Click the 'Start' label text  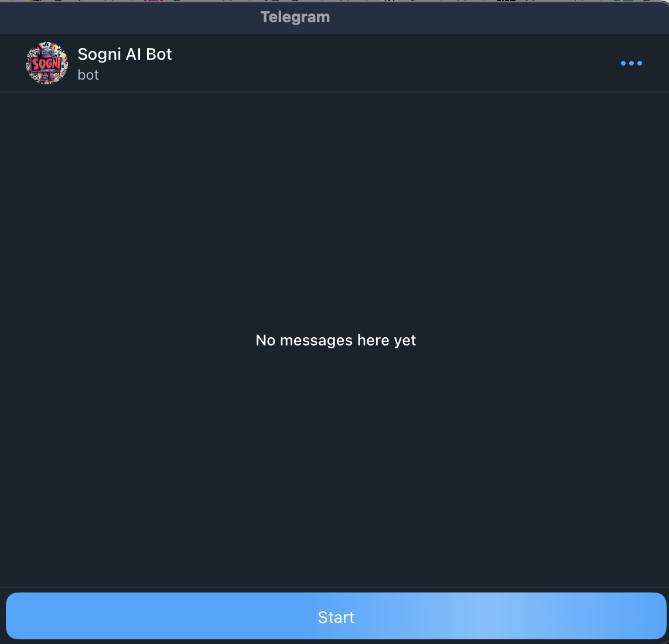336,617
